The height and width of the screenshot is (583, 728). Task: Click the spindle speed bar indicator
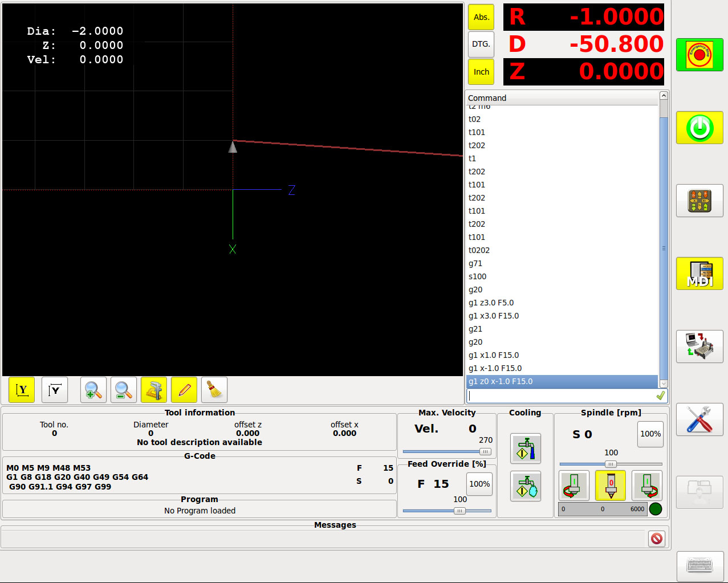click(x=603, y=509)
